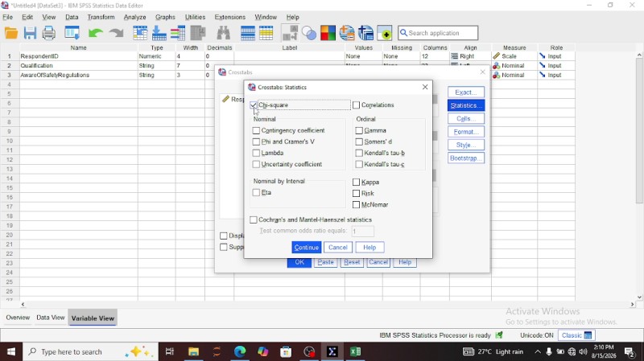The height and width of the screenshot is (361, 644).
Task: Click the four colored squares toolbar icon
Action: [328, 33]
